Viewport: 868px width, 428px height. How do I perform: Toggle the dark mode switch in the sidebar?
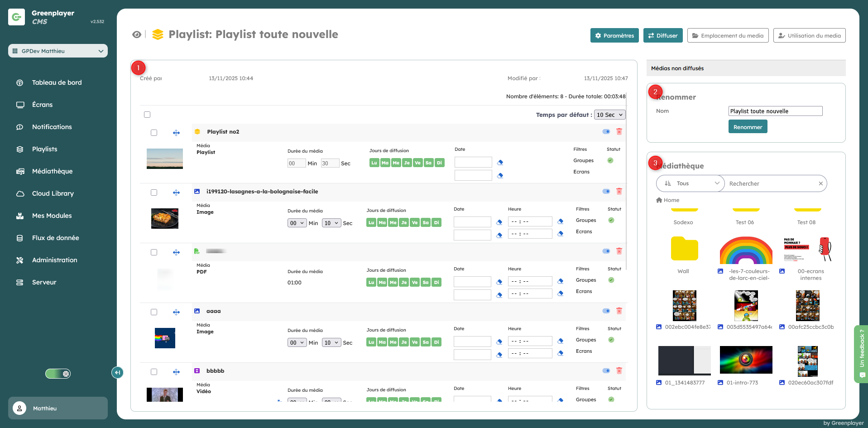click(x=58, y=374)
